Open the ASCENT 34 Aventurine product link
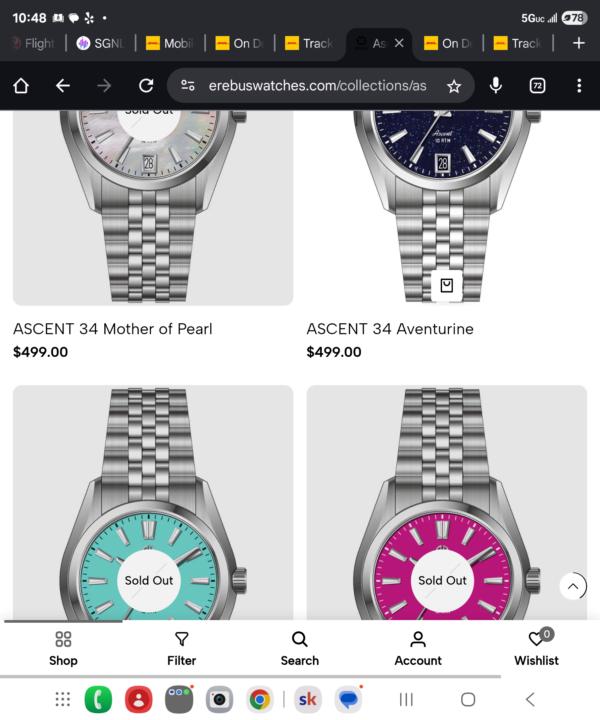This screenshot has width=600, height=720. click(390, 329)
